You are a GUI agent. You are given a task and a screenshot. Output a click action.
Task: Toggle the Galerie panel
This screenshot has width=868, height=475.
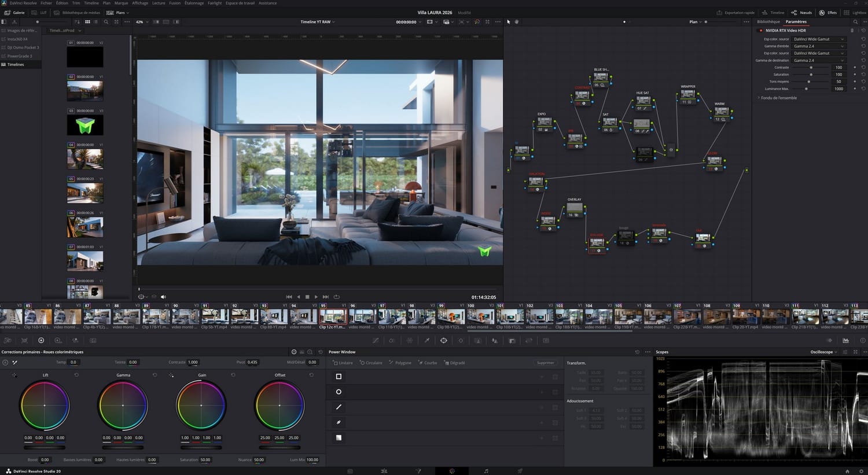click(x=14, y=13)
